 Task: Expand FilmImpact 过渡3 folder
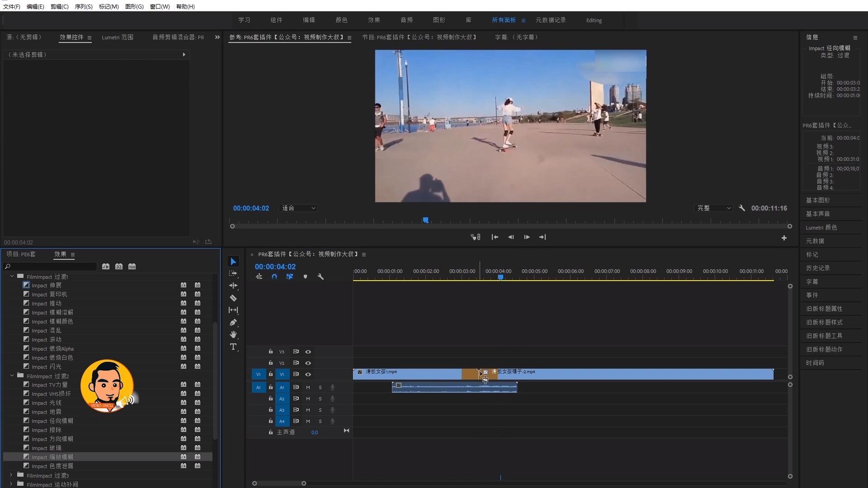tap(12, 475)
